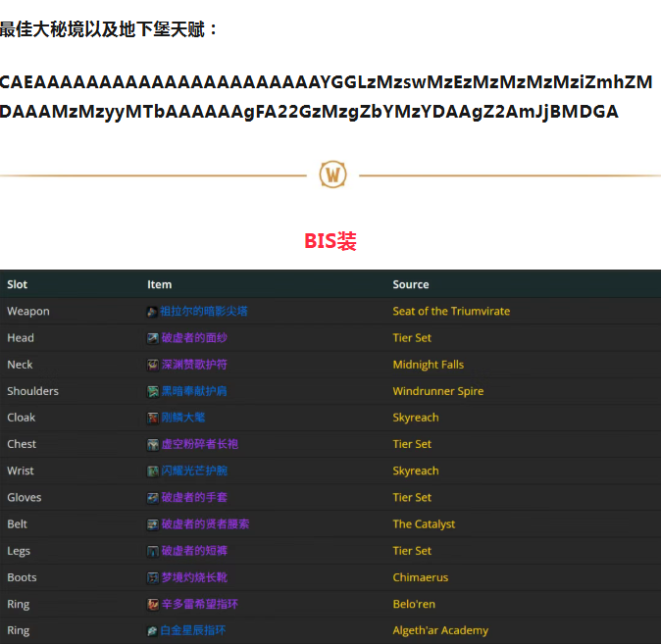The image size is (661, 644).
Task: Select the Boots item icon for 梦境灼烧长靴
Action: click(x=153, y=577)
